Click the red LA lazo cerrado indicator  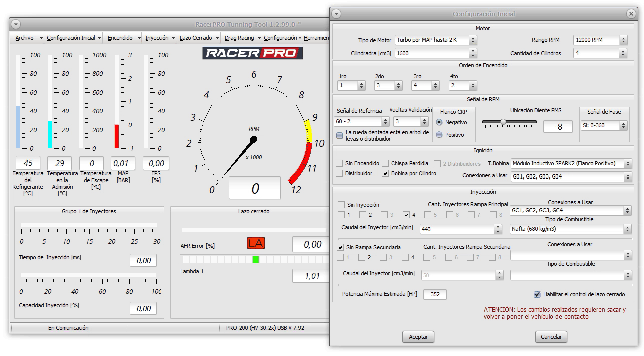256,243
